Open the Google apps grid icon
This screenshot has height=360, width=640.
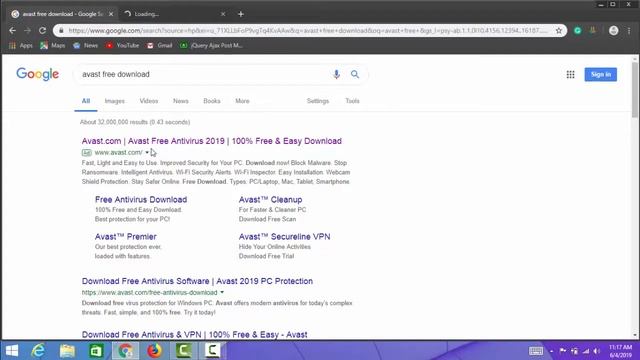(570, 74)
